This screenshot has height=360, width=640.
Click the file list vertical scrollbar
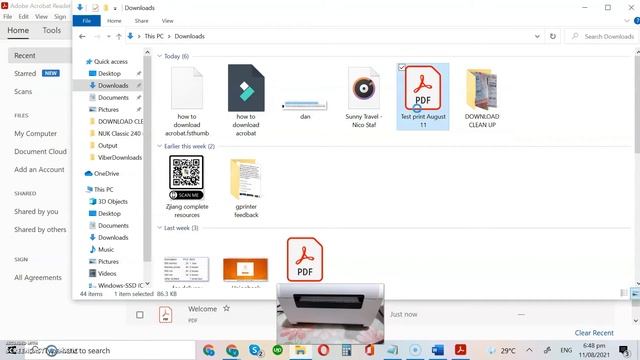click(x=637, y=104)
